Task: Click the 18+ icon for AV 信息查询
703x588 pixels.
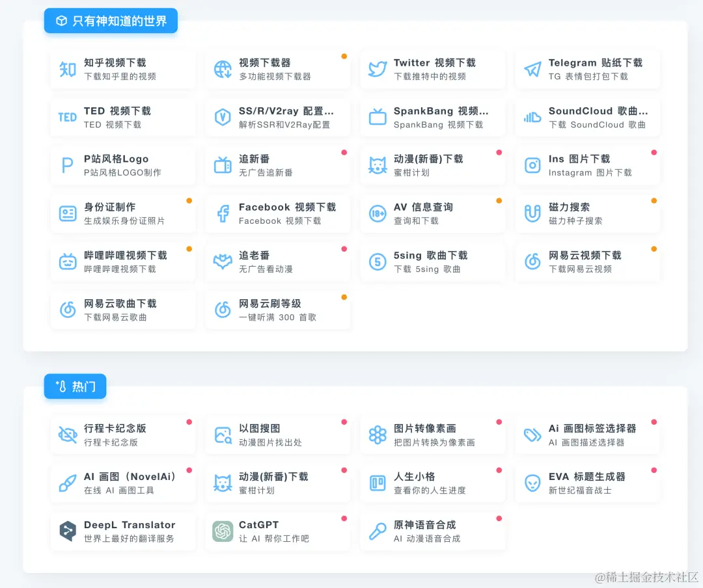Action: [378, 214]
